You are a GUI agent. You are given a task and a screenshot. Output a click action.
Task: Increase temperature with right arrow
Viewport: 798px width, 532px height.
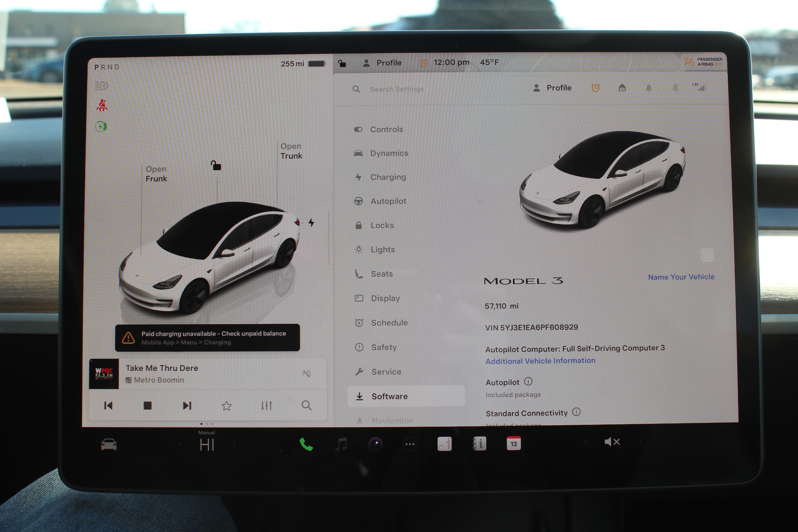pos(234,444)
